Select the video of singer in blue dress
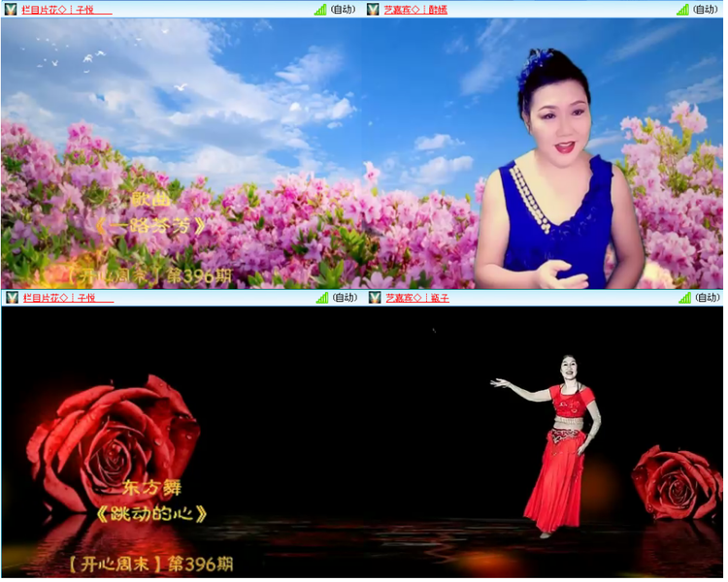 (x=544, y=153)
